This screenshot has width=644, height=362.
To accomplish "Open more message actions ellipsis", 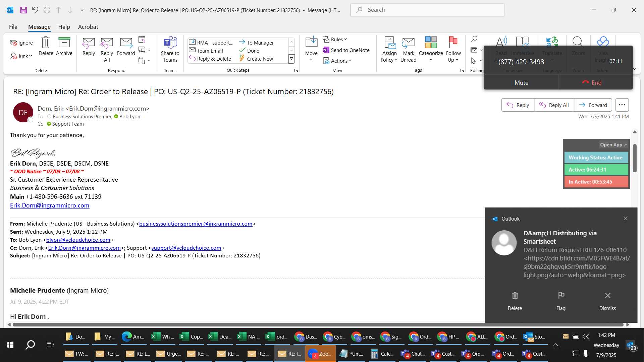I will (x=622, y=105).
